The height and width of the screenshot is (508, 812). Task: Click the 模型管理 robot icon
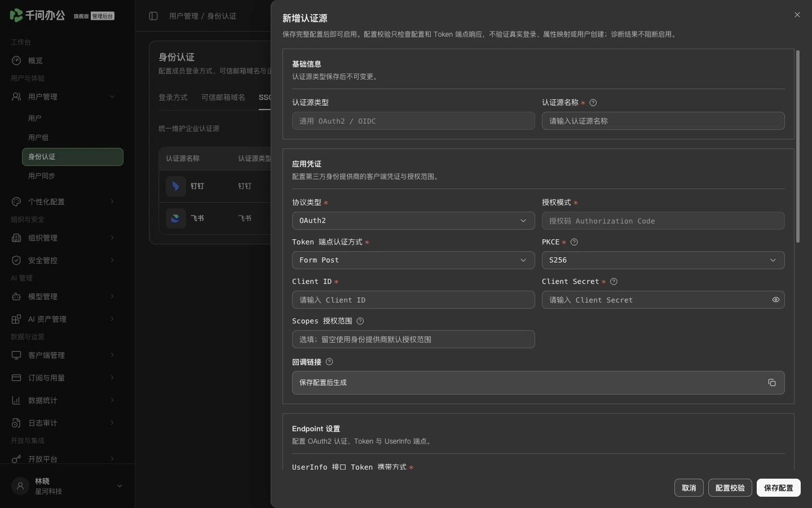pos(16,296)
